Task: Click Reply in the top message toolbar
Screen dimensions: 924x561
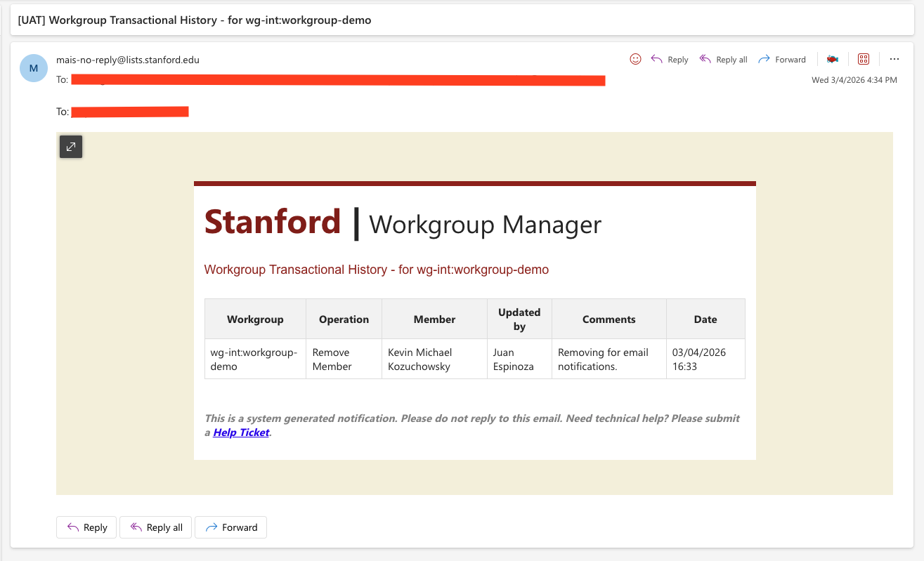Action: (670, 60)
